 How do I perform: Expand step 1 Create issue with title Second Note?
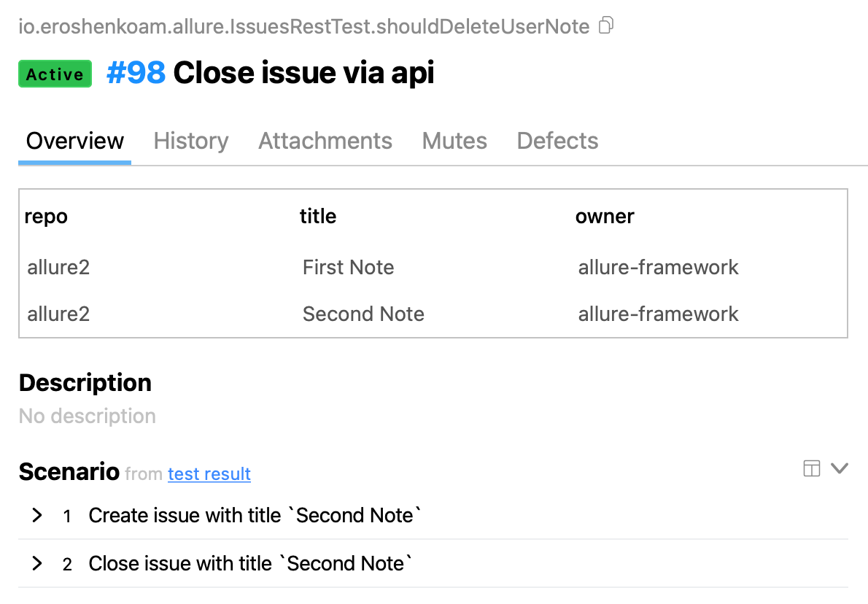click(x=36, y=515)
